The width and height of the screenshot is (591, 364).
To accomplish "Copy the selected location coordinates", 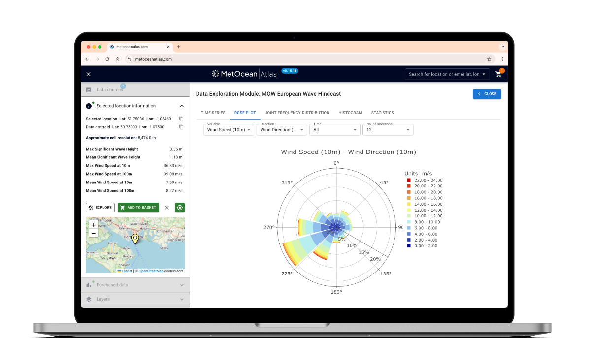I will pos(181,119).
